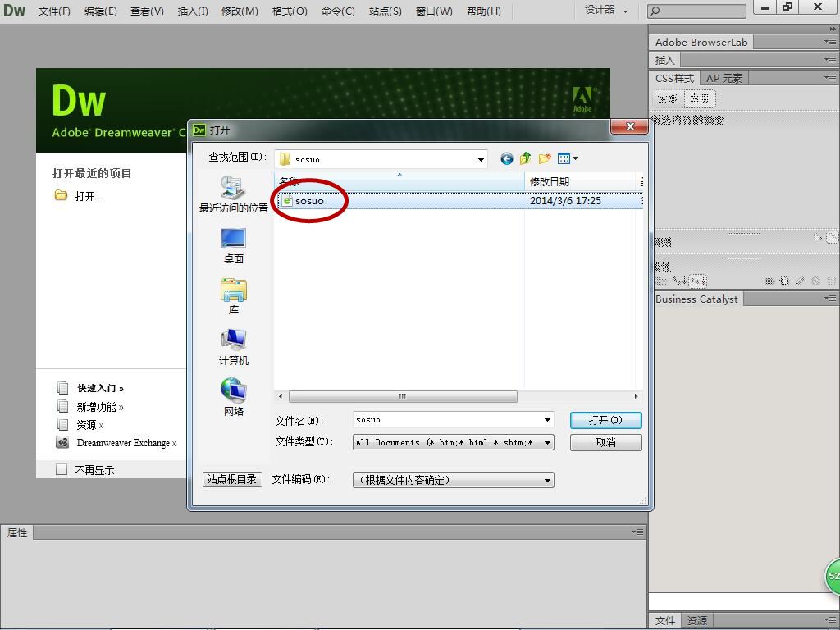Show set properties only view in CSS panel
The width and height of the screenshot is (840, 630).
[x=697, y=281]
